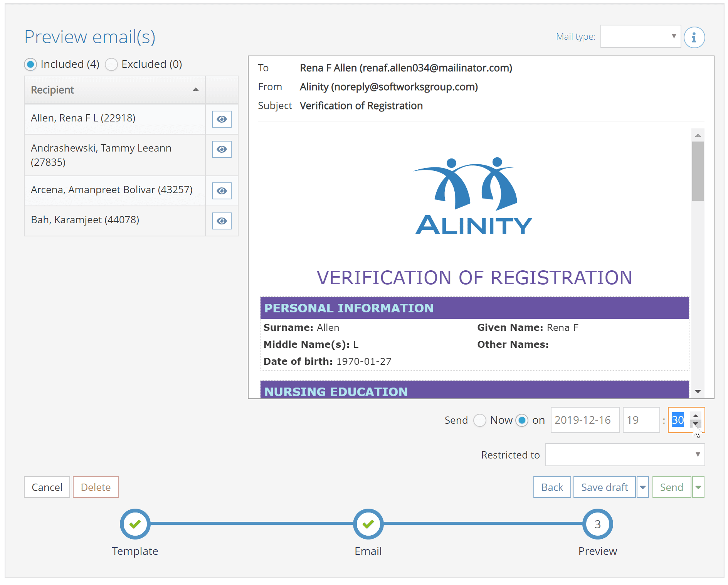
Task: Click the send hour field 19
Action: 641,420
